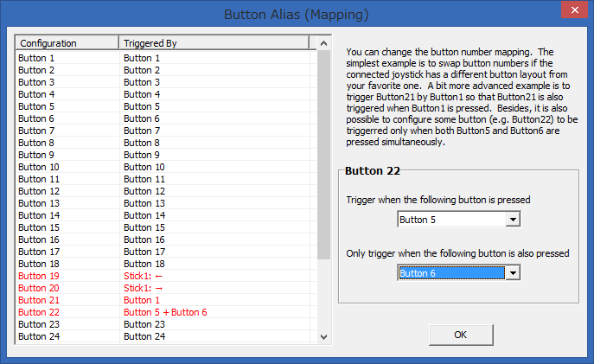Open the 'also pressed' button dropdown arrow
This screenshot has height=364, width=594.
point(513,273)
